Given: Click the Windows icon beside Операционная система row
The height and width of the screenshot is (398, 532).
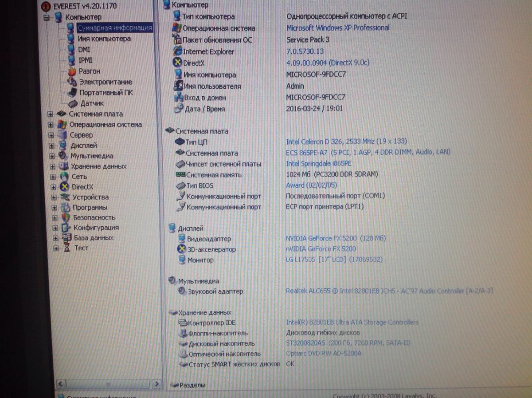Looking at the screenshot, I should [x=177, y=28].
